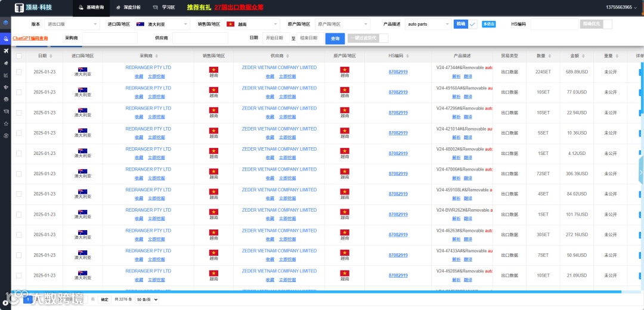Sort by HS编码 column arrows
Image resolution: width=644 pixels, height=310 pixels.
[x=408, y=56]
